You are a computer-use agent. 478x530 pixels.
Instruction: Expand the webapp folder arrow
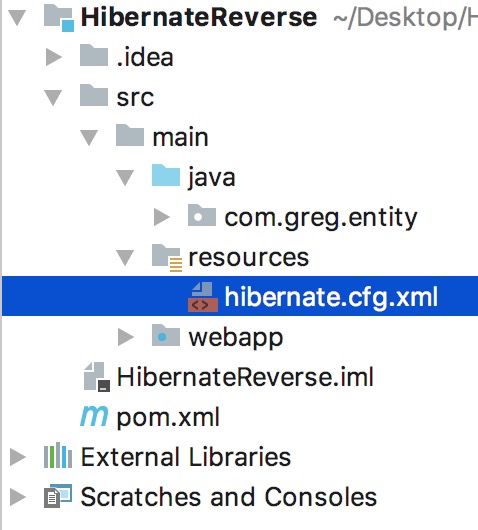pos(125,337)
